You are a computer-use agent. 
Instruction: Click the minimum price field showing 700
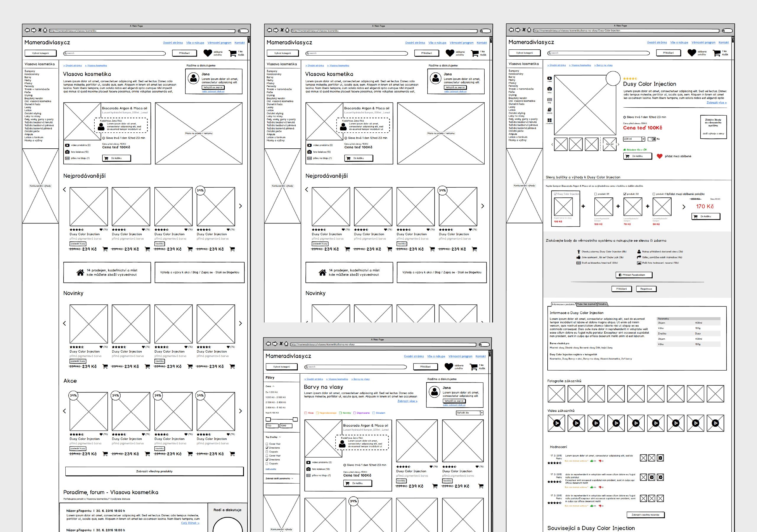272,426
